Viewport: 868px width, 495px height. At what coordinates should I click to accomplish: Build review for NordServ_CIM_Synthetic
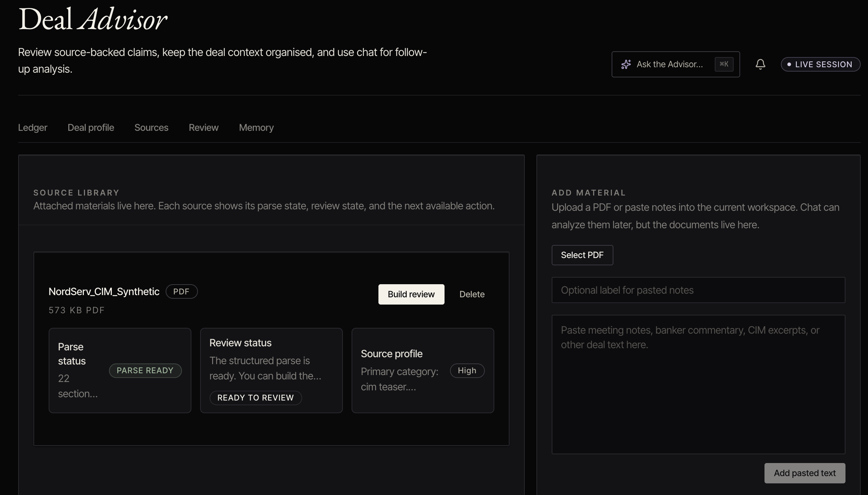[411, 294]
